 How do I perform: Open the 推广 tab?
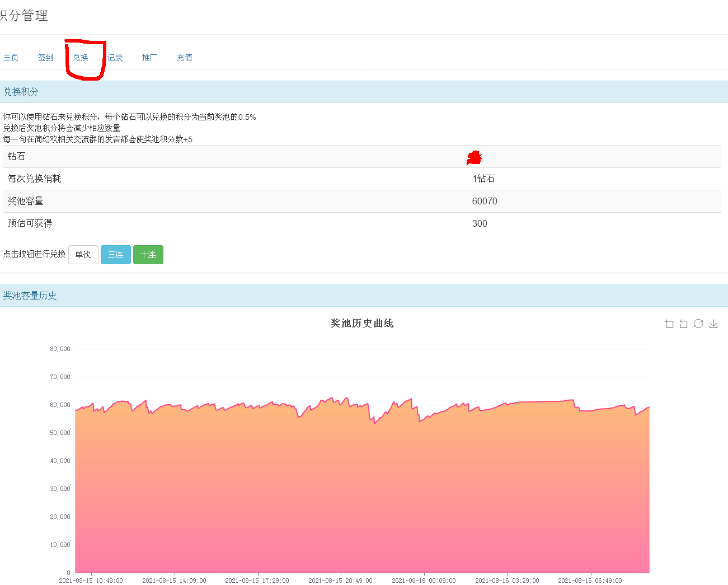click(149, 57)
